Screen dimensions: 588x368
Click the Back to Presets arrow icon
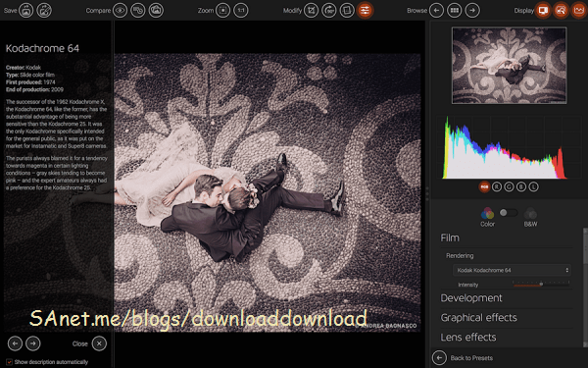point(439,358)
